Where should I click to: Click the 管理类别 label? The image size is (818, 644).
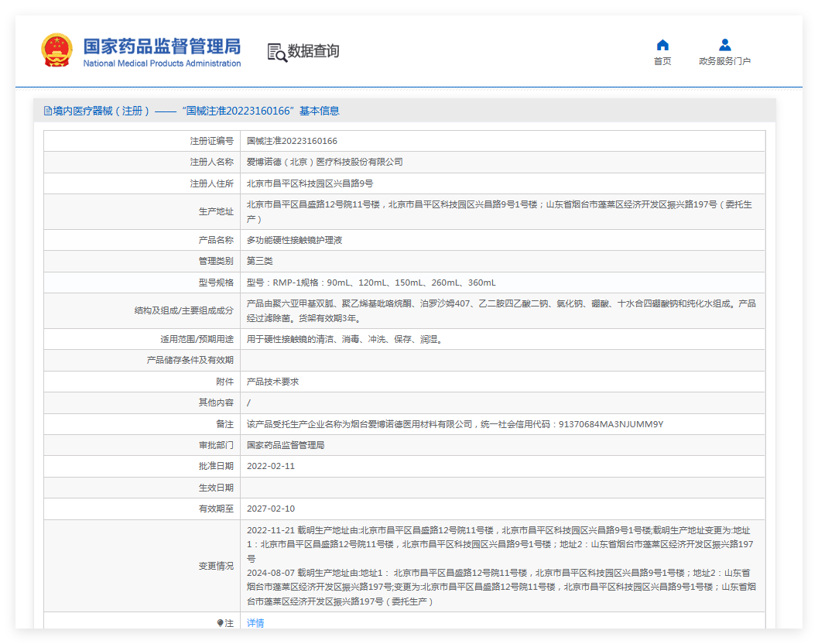(x=216, y=261)
